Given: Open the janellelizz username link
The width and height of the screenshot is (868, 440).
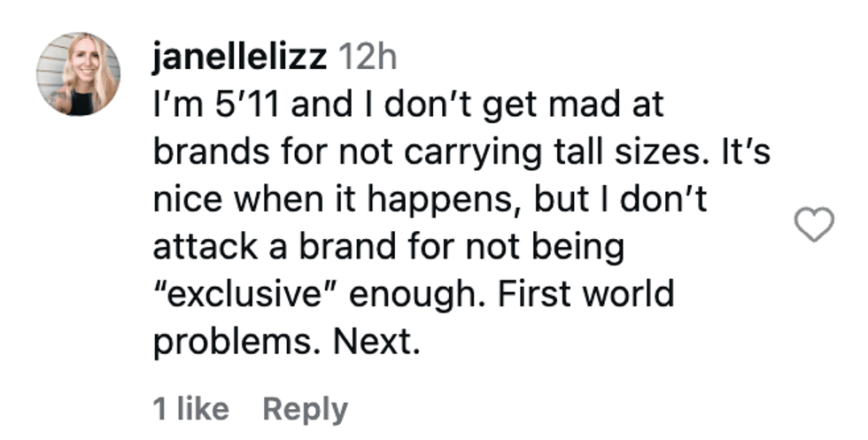Looking at the screenshot, I should (x=240, y=57).
